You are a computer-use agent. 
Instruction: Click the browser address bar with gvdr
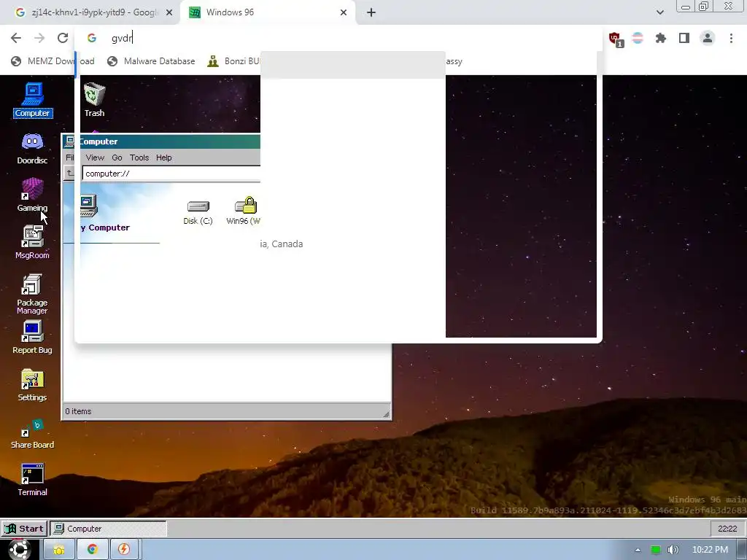pos(338,38)
